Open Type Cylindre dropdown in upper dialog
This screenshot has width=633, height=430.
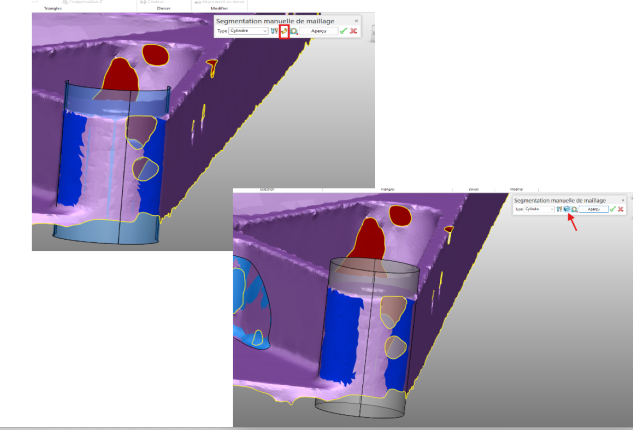click(x=249, y=31)
